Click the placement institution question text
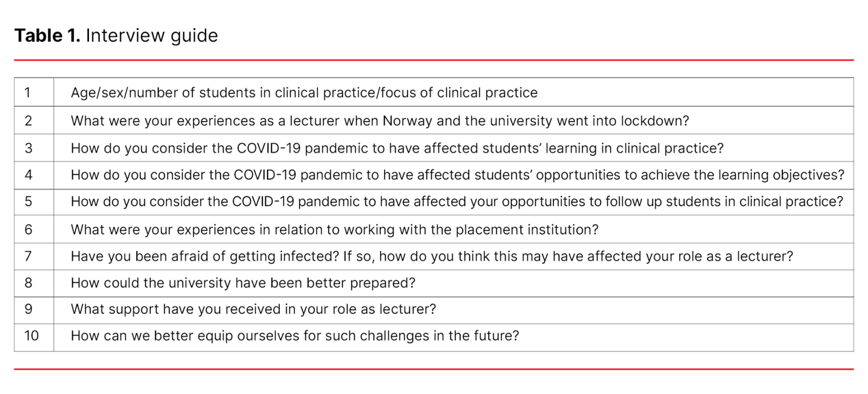This screenshot has height=394, width=868. click(x=335, y=230)
